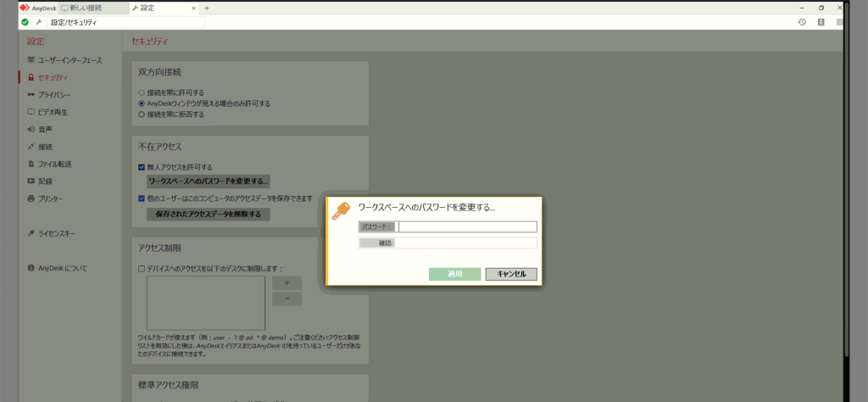Switch to the 新しい接続 tab
The height and width of the screenshot is (402, 868).
pyautogui.click(x=93, y=8)
